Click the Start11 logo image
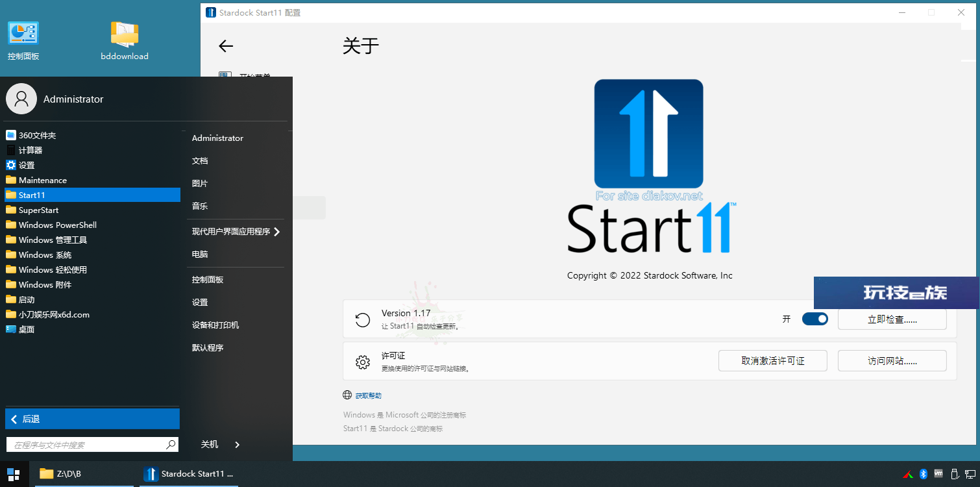Screen dimensions: 980x487 (649, 134)
